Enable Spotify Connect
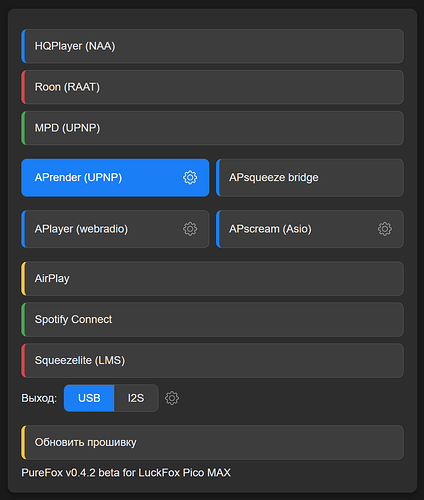Image resolution: width=424 pixels, height=500 pixels. [x=212, y=319]
